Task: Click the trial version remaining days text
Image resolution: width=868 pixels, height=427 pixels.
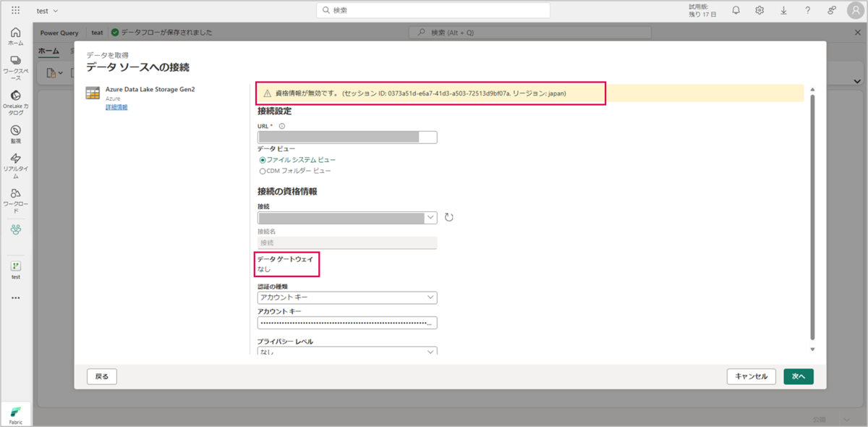Action: (703, 10)
